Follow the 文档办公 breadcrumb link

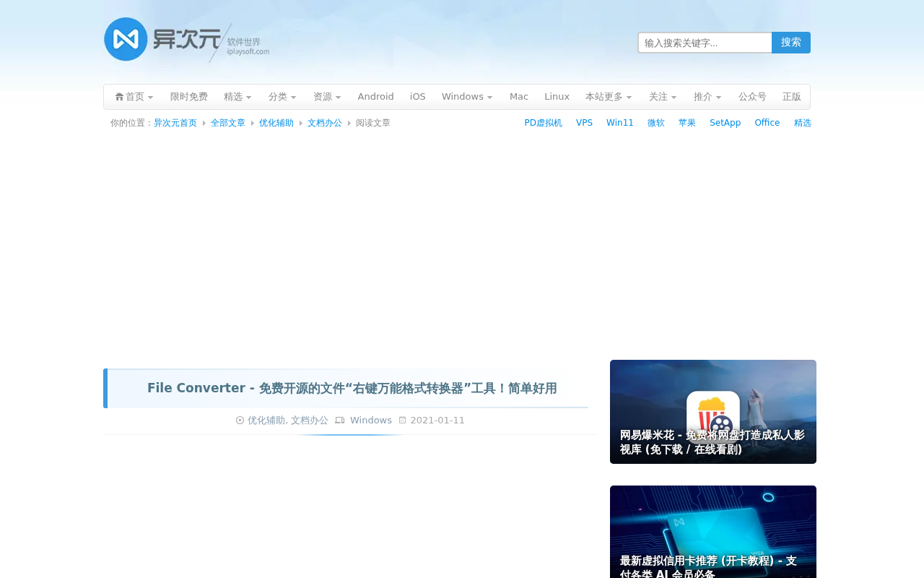click(x=325, y=124)
